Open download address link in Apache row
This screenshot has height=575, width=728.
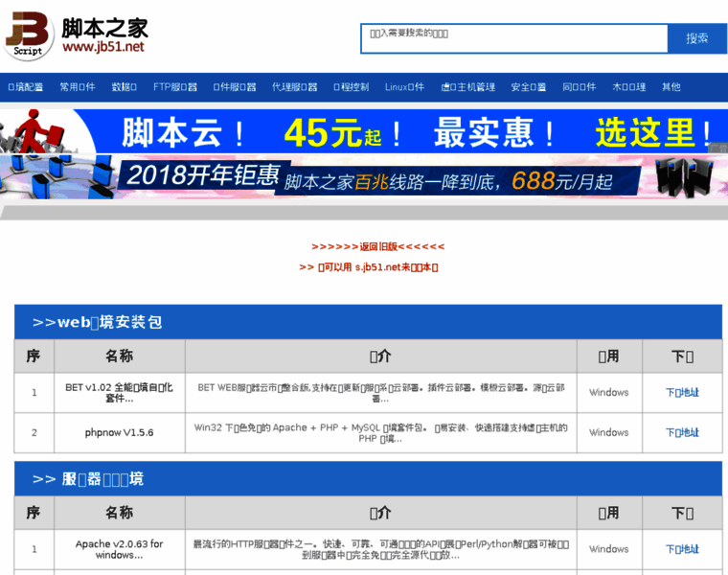coord(682,549)
